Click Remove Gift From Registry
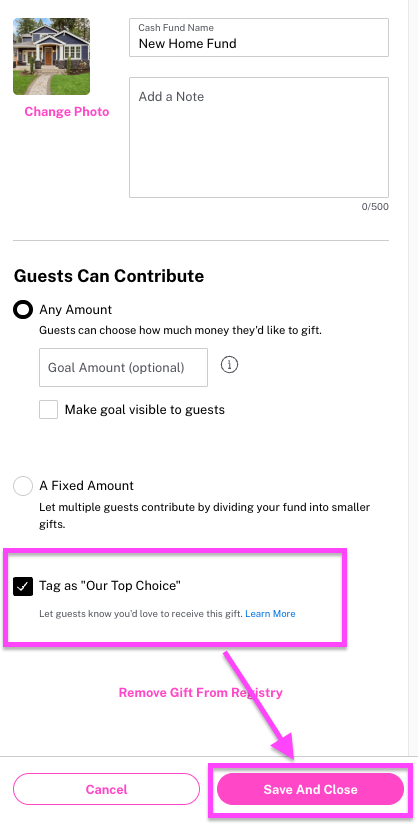418x833 pixels. point(201,693)
